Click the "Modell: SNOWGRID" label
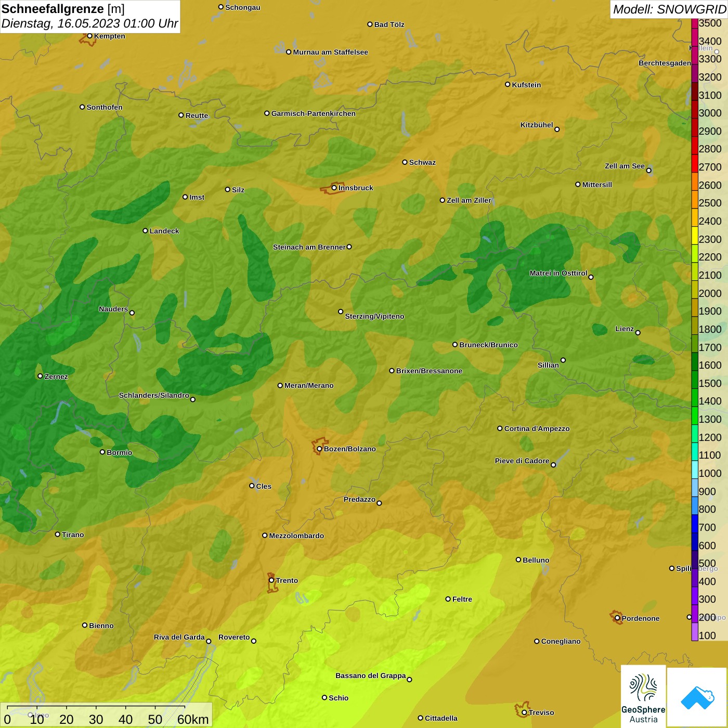This screenshot has width=728, height=728. point(669,9)
